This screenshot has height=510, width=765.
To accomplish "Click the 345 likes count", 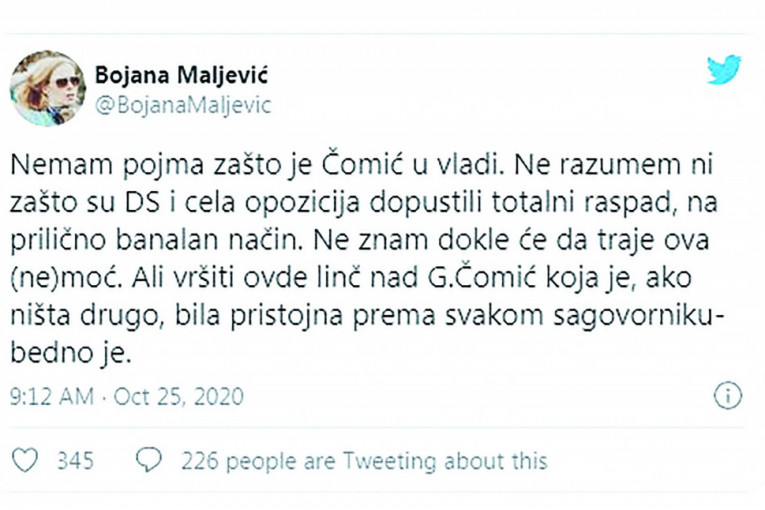I will [x=76, y=461].
